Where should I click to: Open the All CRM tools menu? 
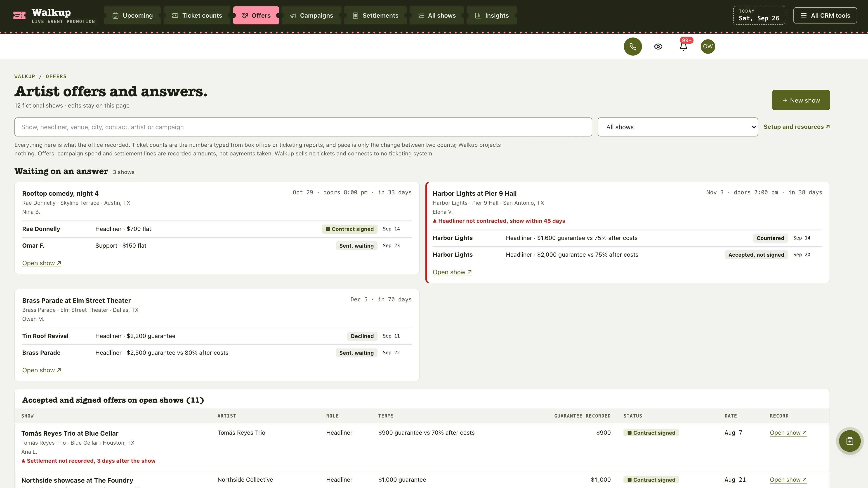(825, 16)
